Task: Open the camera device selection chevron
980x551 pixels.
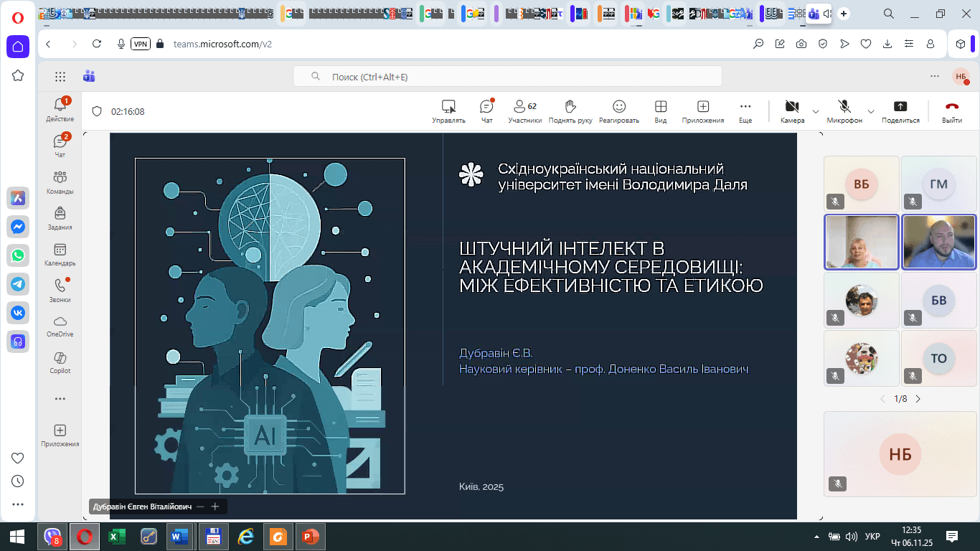Action: 815,111
